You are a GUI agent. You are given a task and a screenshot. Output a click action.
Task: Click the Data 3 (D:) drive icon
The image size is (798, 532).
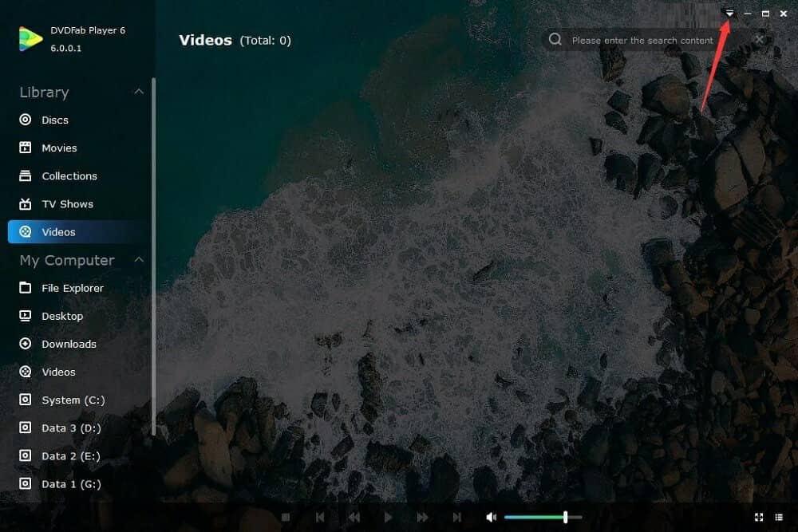pyautogui.click(x=25, y=428)
